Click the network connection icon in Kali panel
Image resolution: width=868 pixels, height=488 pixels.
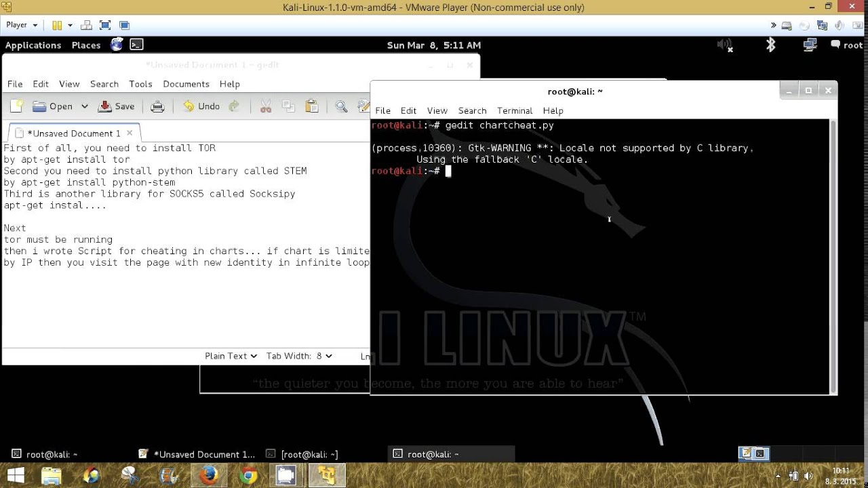810,45
